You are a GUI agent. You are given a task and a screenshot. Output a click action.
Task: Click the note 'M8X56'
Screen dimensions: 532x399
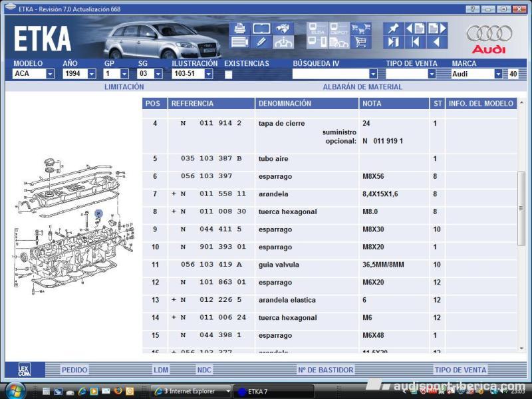(x=373, y=176)
